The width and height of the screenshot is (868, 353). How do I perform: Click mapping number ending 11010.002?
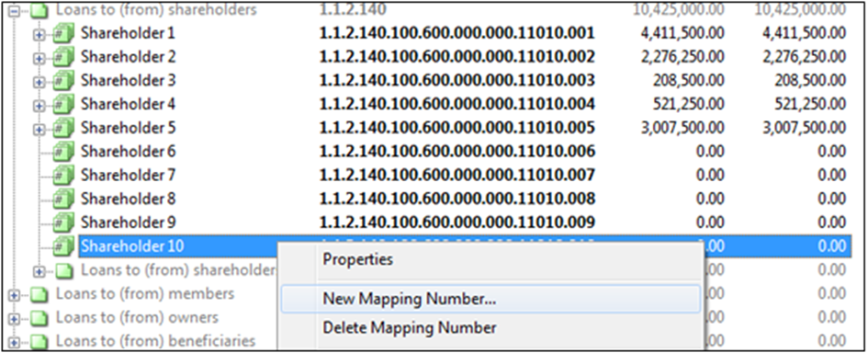click(x=457, y=56)
